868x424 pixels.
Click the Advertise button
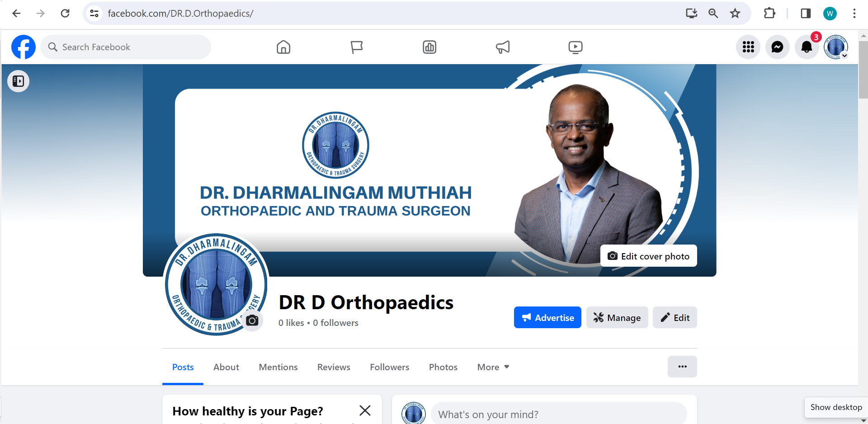[547, 317]
